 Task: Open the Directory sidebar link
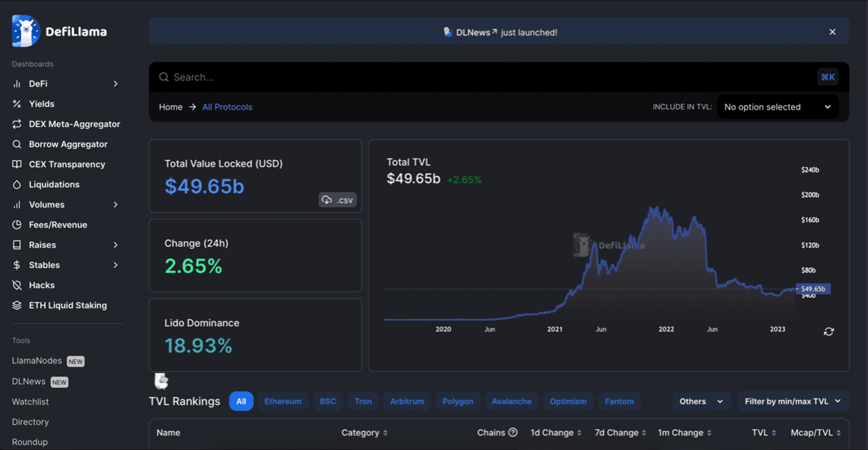(x=30, y=422)
